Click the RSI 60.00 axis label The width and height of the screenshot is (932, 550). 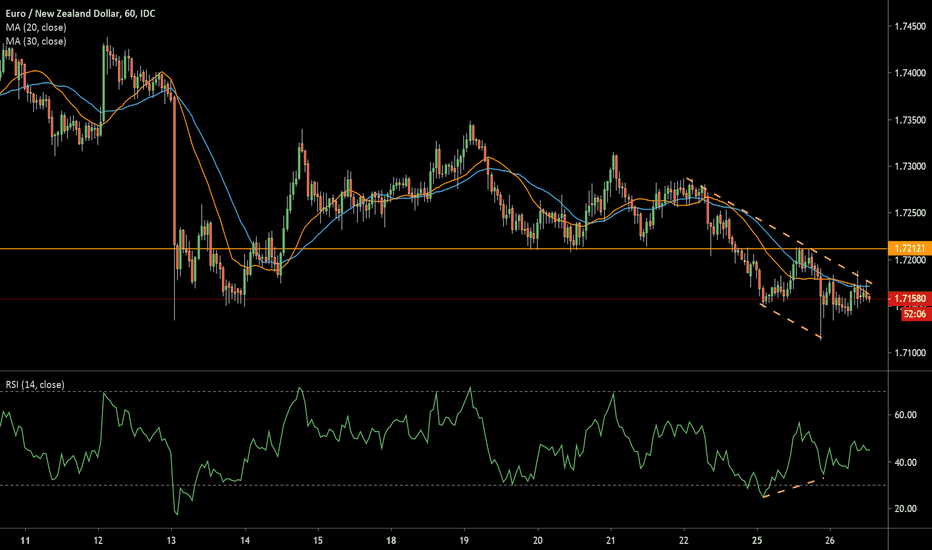click(906, 414)
